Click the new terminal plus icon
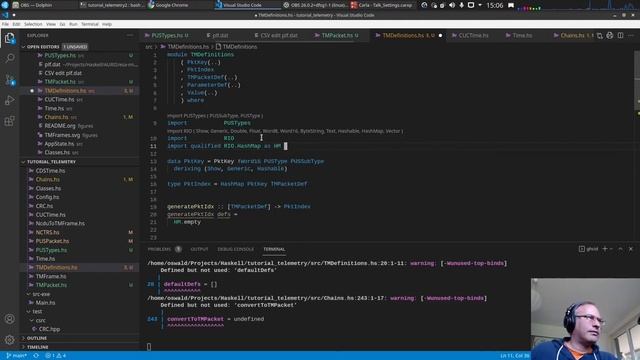The image size is (640, 360). point(605,249)
